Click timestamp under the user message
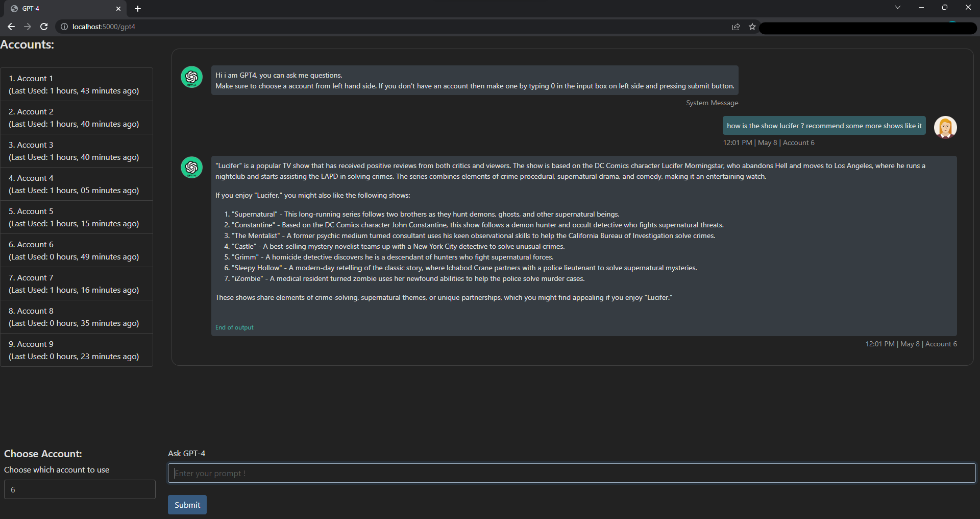 point(769,143)
